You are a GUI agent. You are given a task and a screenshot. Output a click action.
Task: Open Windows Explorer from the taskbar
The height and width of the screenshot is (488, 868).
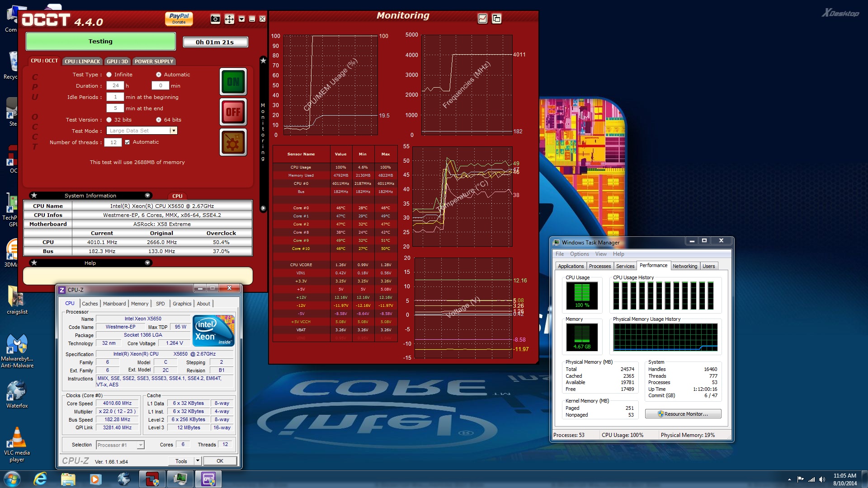(x=68, y=479)
